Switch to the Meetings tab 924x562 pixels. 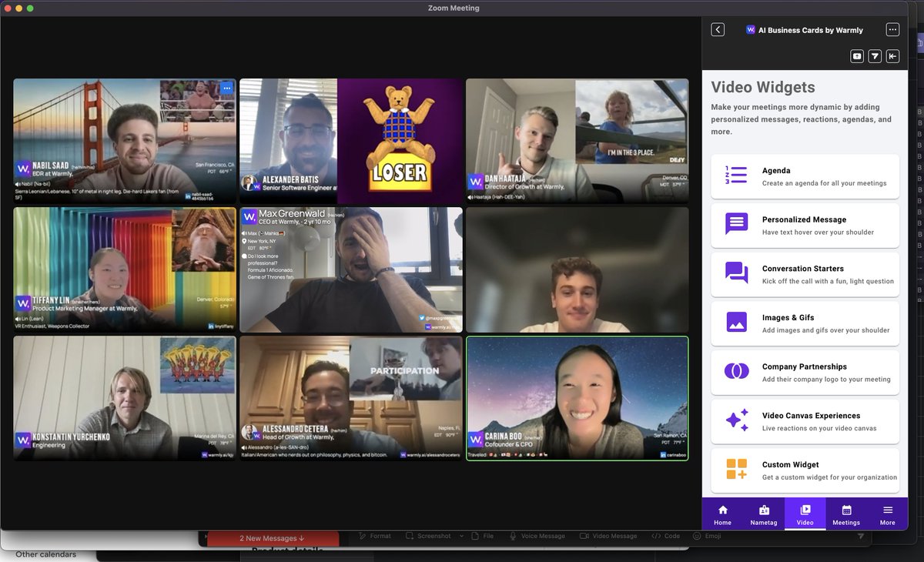click(846, 515)
